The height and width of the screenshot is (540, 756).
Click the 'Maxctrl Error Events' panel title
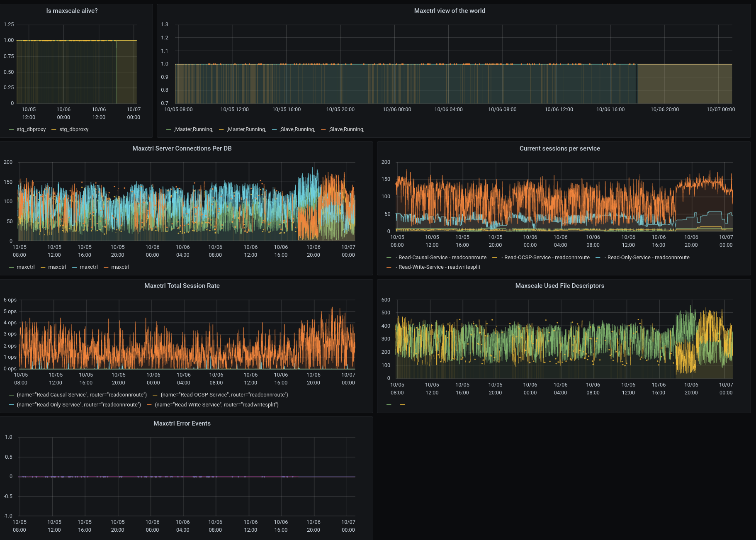[x=182, y=423]
